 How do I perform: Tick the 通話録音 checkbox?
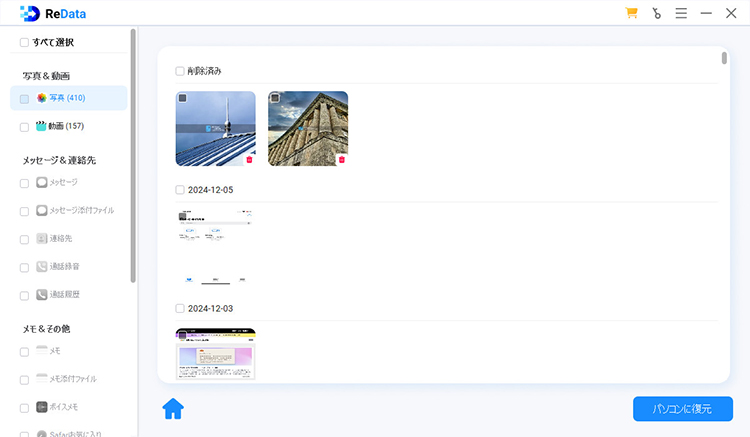click(24, 268)
